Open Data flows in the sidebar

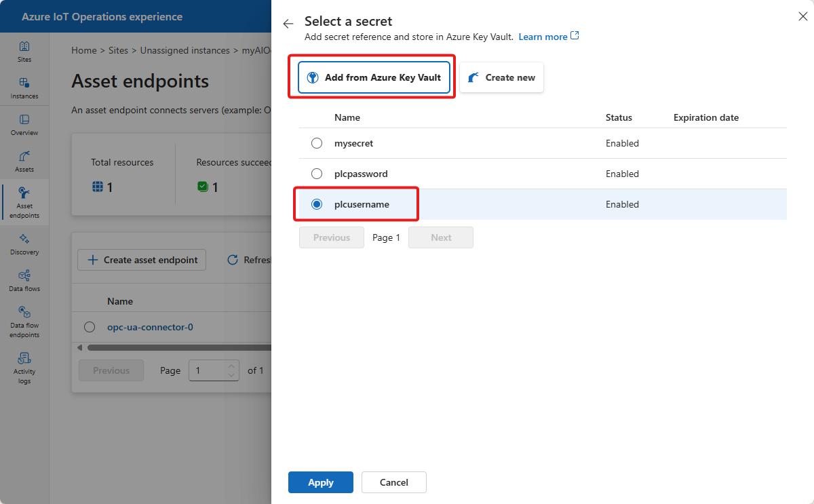(x=24, y=281)
